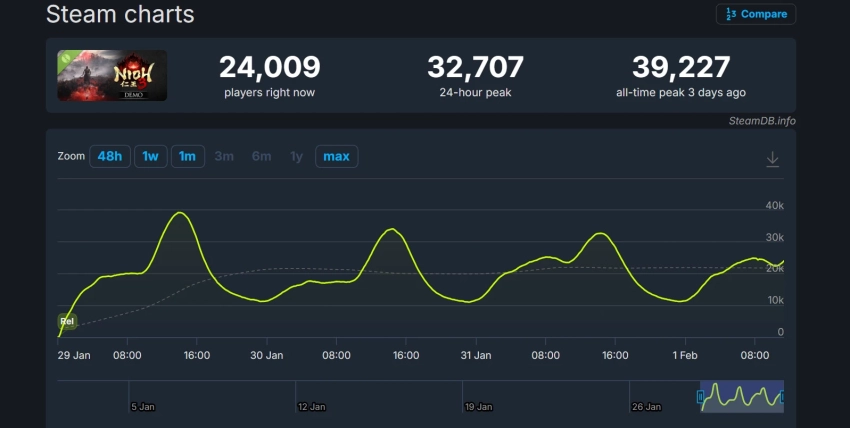Click the highlighted navigator mini-chart selection

[741, 396]
